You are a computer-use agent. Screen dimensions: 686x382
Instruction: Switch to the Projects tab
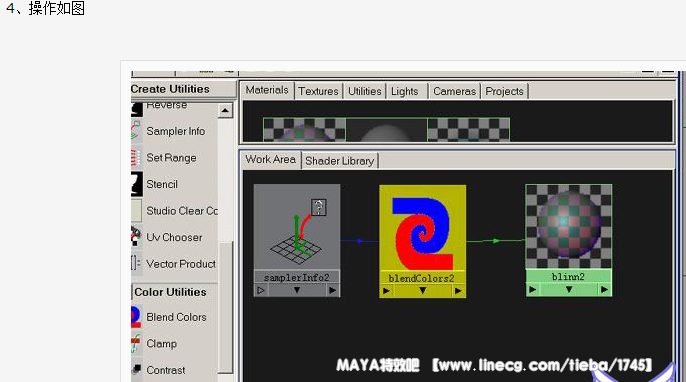coord(504,91)
